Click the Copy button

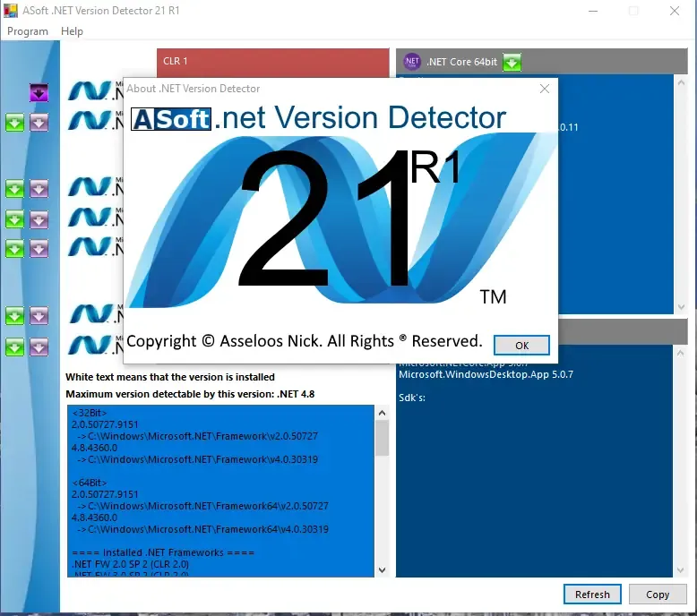pyautogui.click(x=658, y=595)
